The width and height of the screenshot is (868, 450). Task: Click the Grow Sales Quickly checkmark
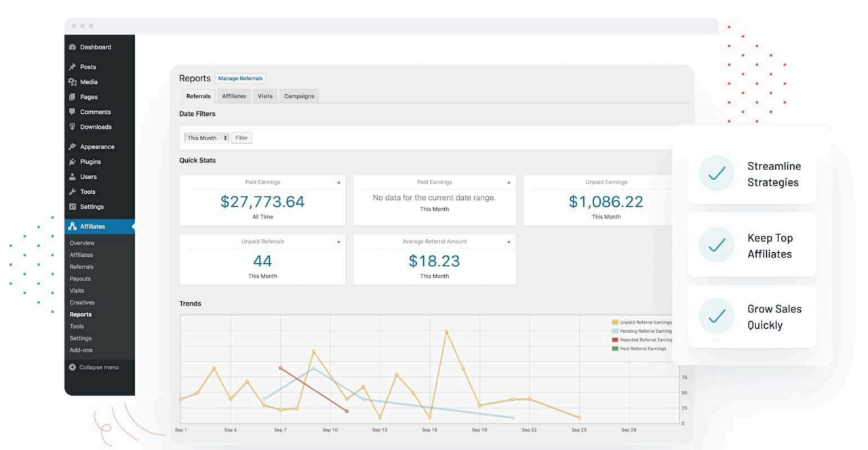point(716,316)
